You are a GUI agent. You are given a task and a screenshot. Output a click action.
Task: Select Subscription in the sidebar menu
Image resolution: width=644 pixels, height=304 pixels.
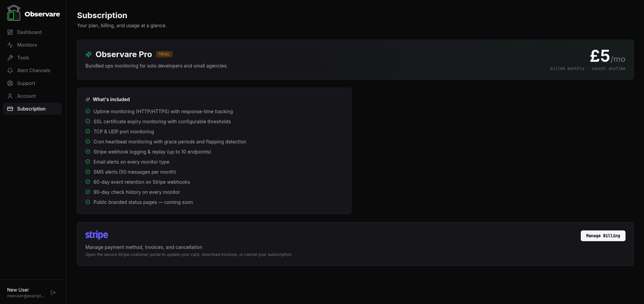(x=31, y=108)
